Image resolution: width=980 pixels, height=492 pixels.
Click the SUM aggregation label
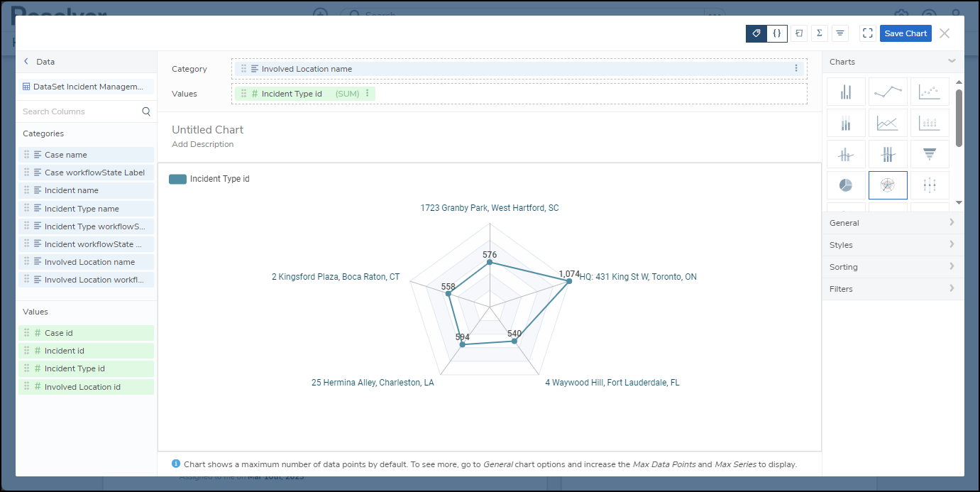tap(348, 94)
